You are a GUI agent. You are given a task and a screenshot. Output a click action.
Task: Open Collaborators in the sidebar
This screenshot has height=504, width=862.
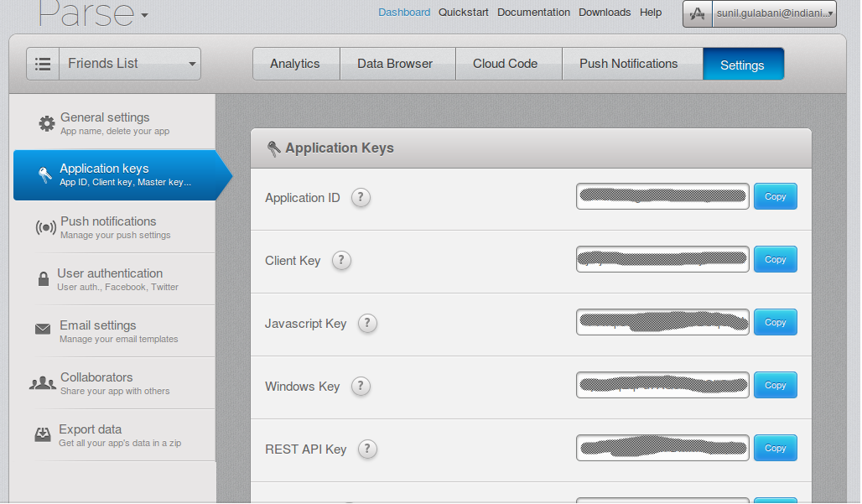(114, 383)
